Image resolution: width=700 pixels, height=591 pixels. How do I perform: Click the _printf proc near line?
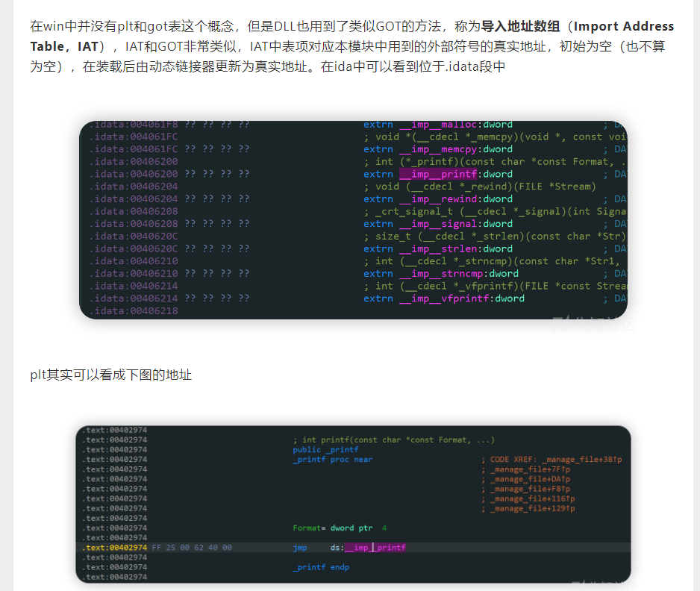(x=332, y=460)
